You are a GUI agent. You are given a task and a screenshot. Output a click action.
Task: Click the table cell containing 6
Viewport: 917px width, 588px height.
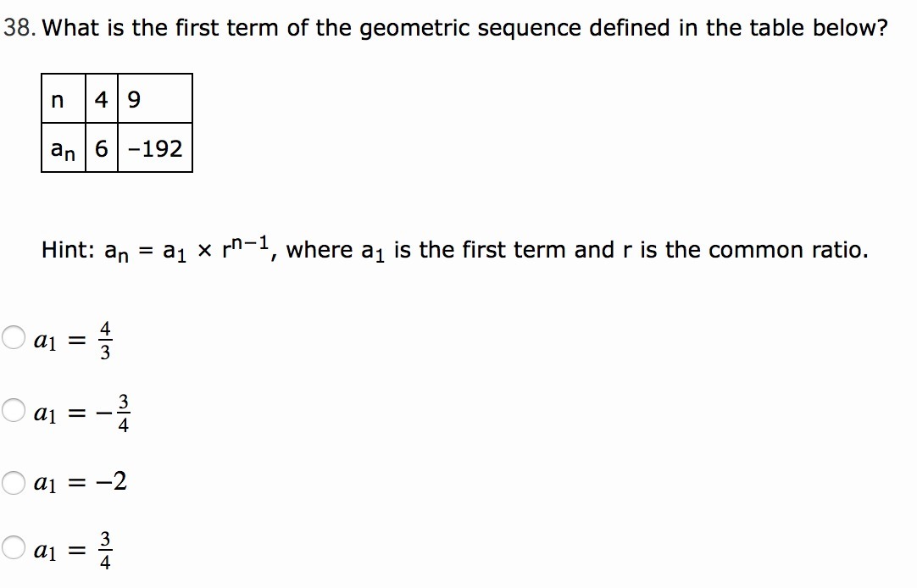[101, 149]
